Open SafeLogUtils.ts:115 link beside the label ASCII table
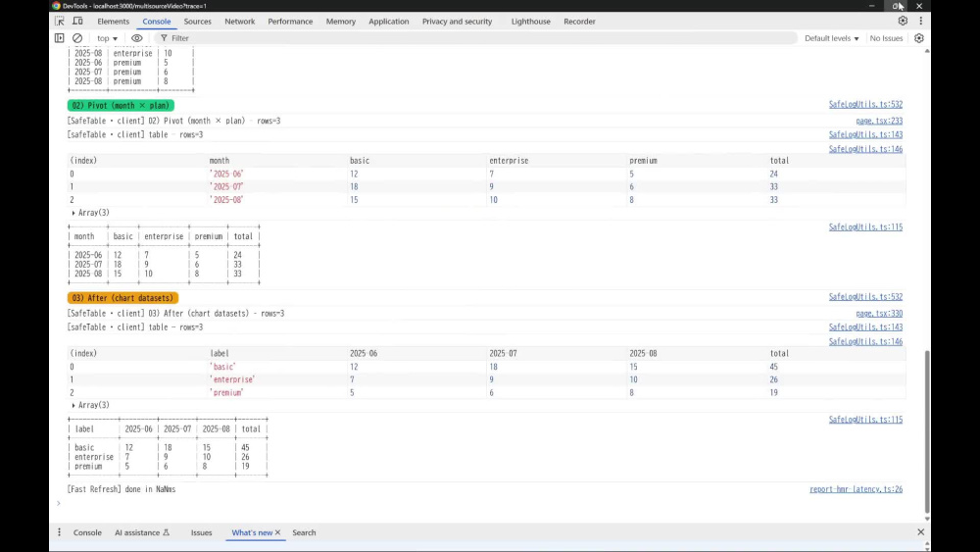 pos(865,420)
